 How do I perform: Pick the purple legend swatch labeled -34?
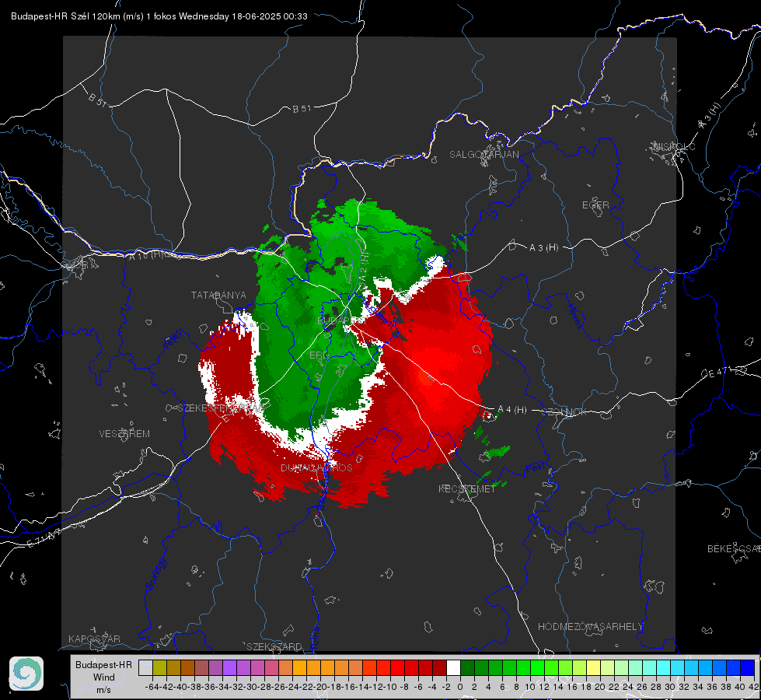click(x=229, y=668)
